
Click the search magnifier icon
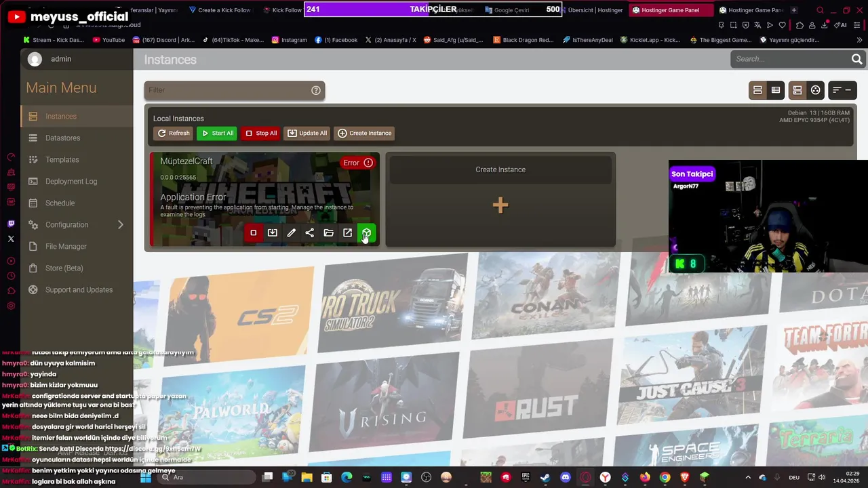[x=857, y=59]
